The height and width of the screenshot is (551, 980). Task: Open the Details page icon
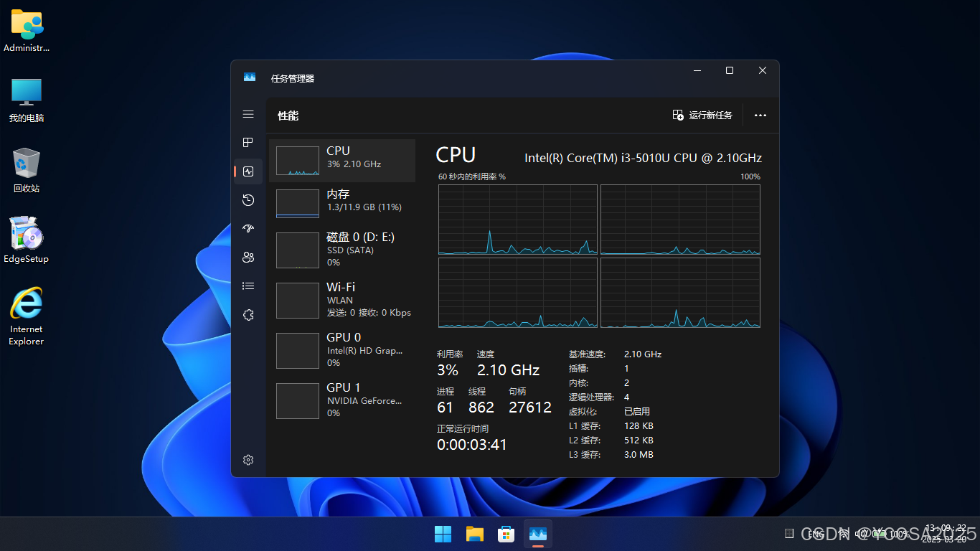tap(248, 286)
